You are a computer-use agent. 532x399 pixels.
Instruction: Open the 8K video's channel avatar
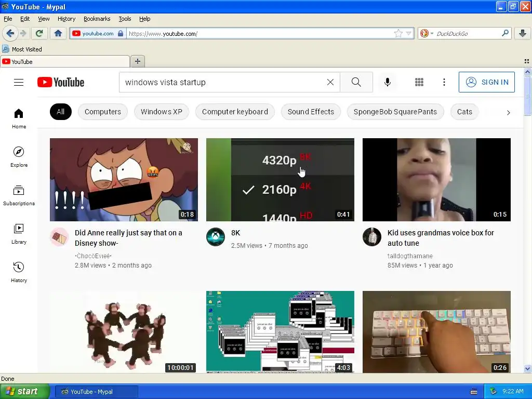216,237
